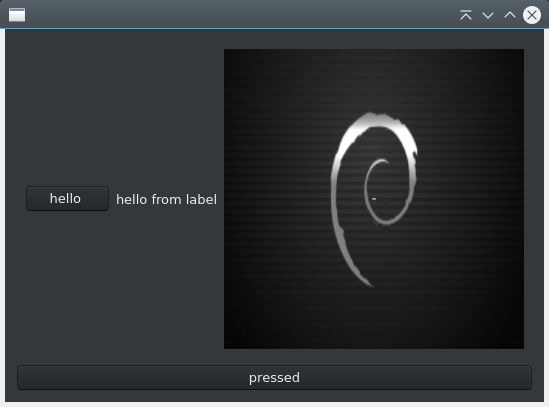
Task: Maximize window with the up chevron
Action: pos(510,15)
